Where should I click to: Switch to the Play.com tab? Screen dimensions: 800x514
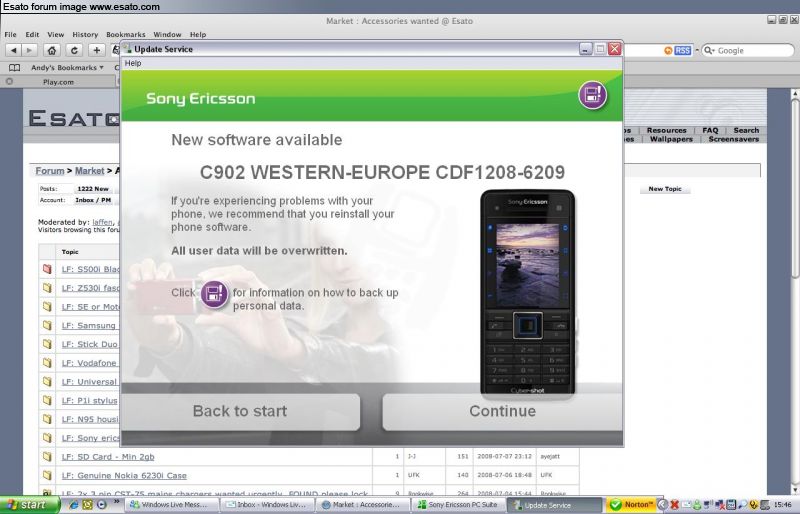pos(59,82)
